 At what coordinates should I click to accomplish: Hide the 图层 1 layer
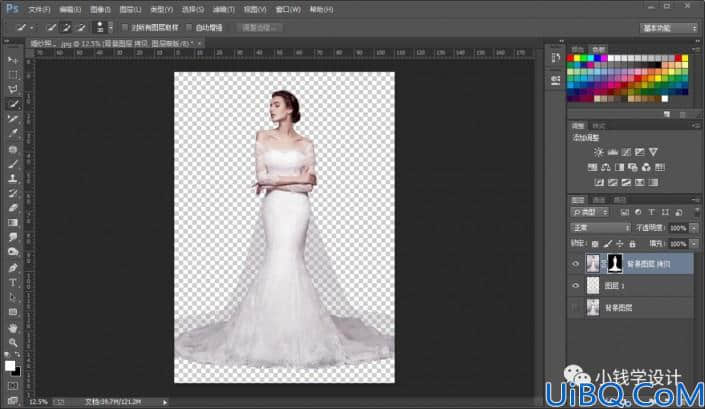click(x=576, y=286)
